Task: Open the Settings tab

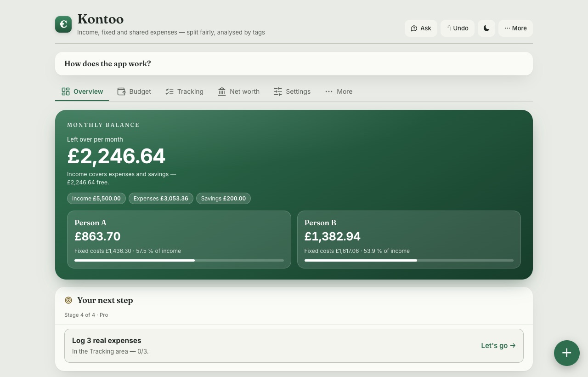Action: pyautogui.click(x=292, y=91)
